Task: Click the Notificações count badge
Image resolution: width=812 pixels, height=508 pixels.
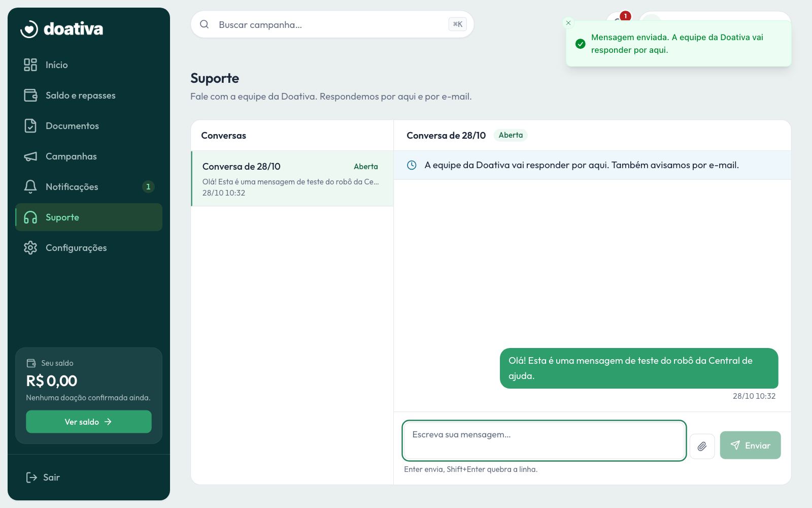Action: tap(148, 187)
